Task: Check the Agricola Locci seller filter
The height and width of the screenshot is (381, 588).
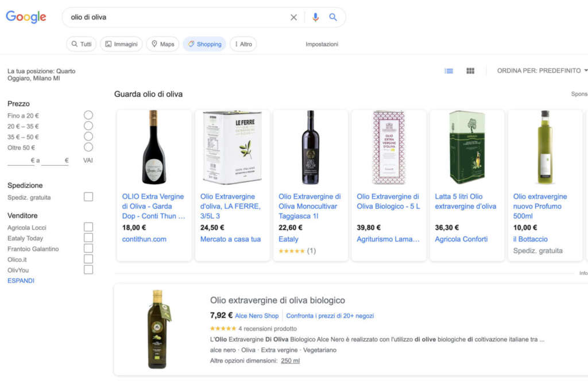Action: pos(88,227)
